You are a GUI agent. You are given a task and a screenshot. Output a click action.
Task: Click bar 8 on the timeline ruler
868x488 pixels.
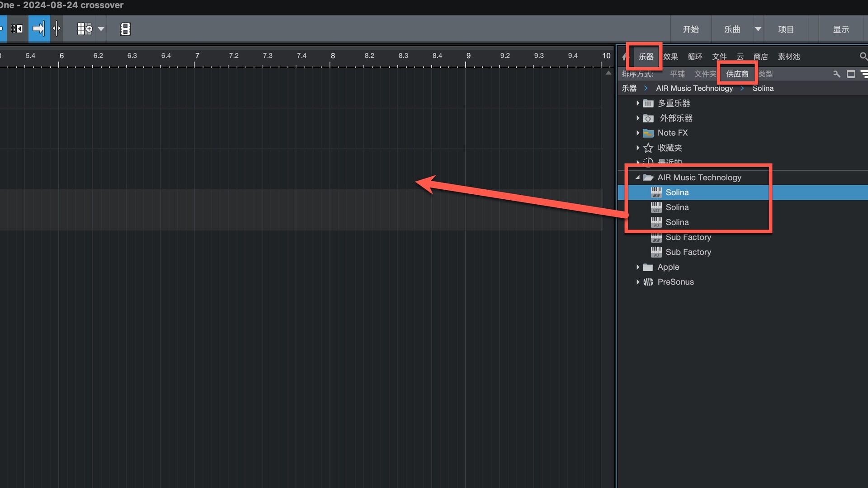(333, 56)
